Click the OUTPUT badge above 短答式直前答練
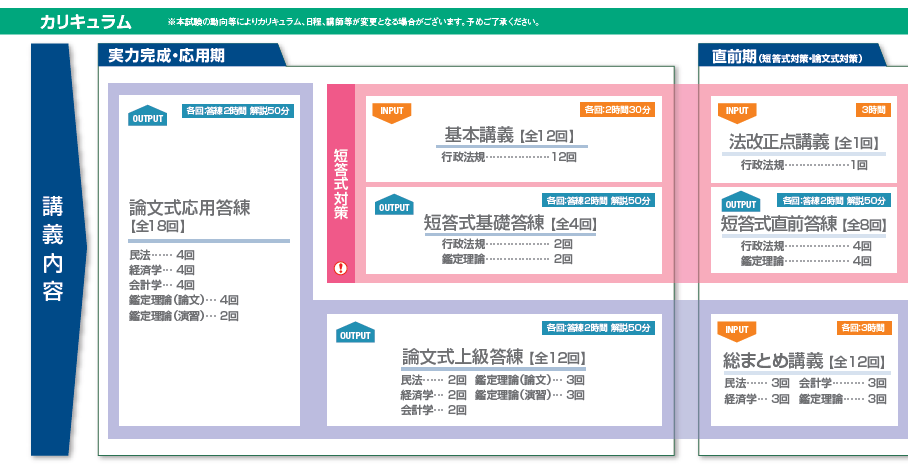Viewport: 908px width, 466px height. coord(741,202)
